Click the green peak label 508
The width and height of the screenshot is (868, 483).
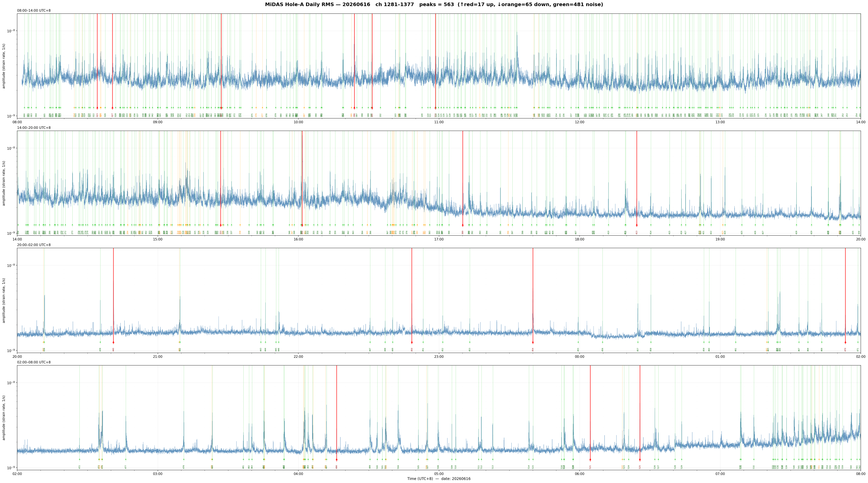tap(438, 467)
